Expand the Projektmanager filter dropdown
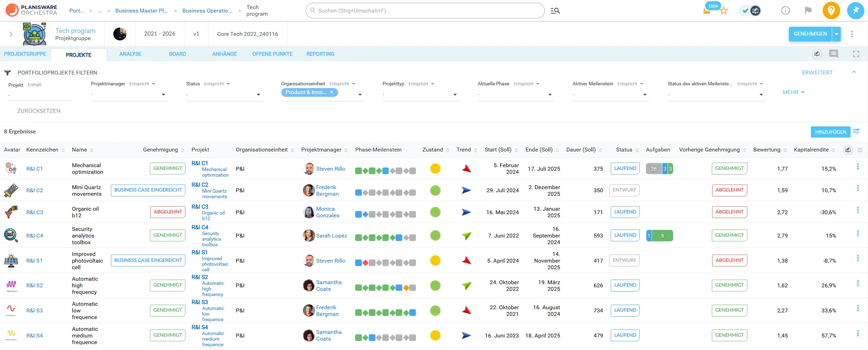Viewport: 868px width, 350px height. point(163,95)
